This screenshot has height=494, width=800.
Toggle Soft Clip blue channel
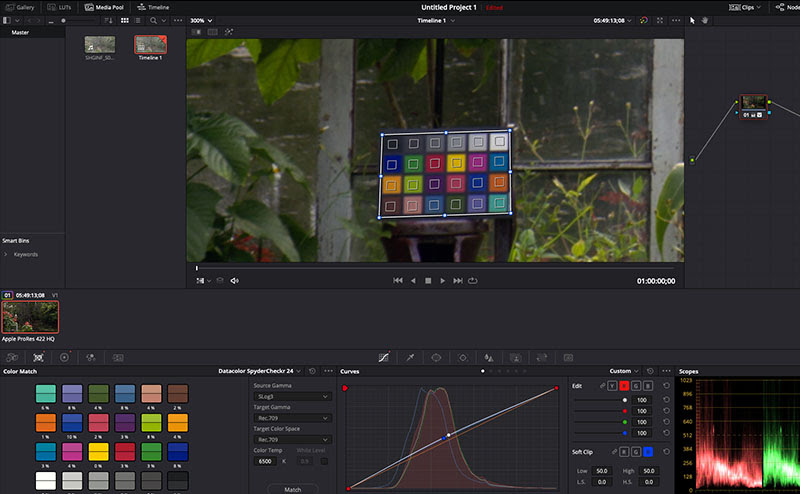pos(648,452)
